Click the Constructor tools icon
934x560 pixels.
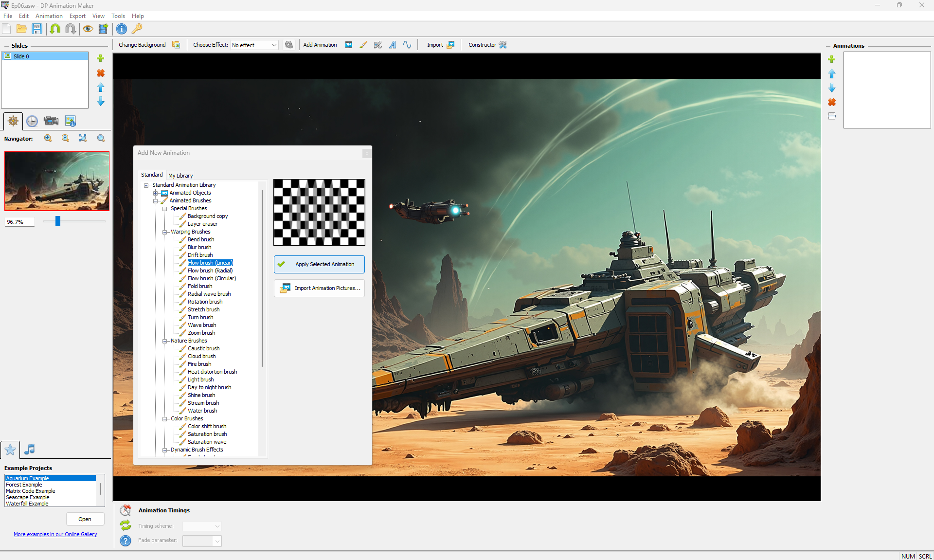tap(503, 45)
